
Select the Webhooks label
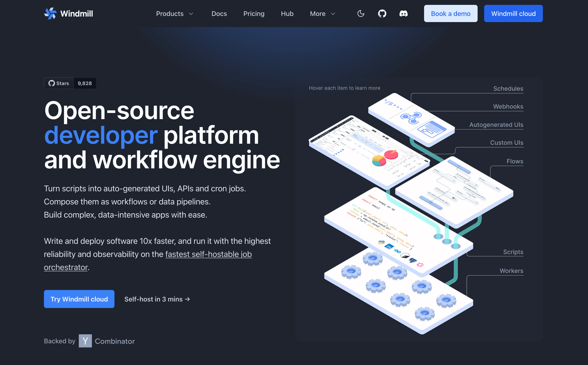508,106
